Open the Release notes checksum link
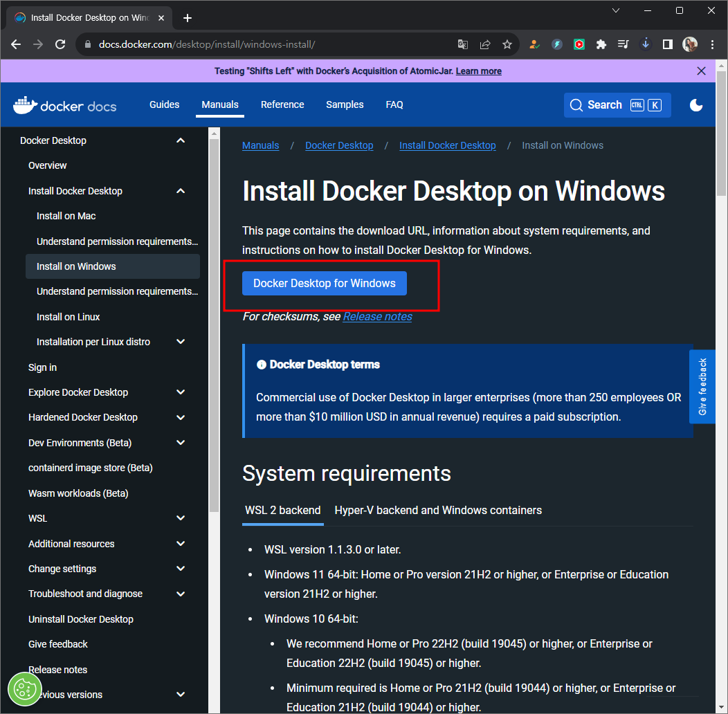728x714 pixels. [377, 317]
